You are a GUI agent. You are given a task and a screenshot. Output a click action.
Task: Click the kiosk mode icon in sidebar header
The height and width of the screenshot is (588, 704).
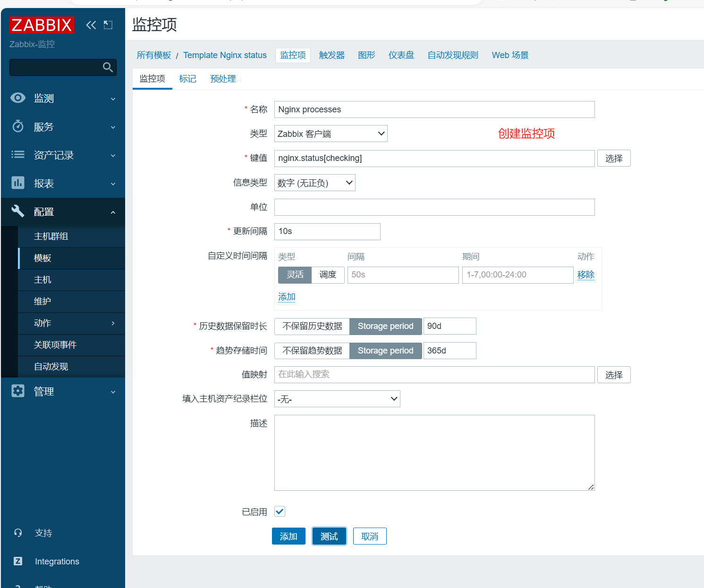108,25
